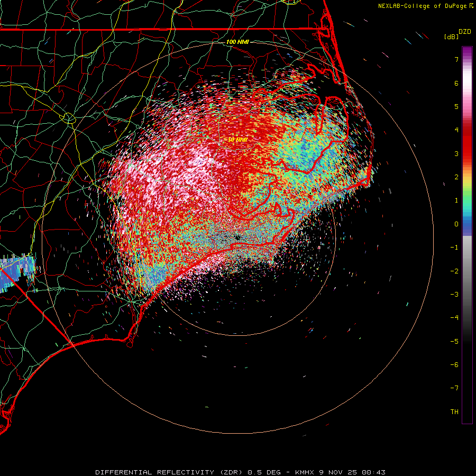The width and height of the screenshot is (476, 476).
Task: Select the 5 dB scale value
Action: (456, 106)
